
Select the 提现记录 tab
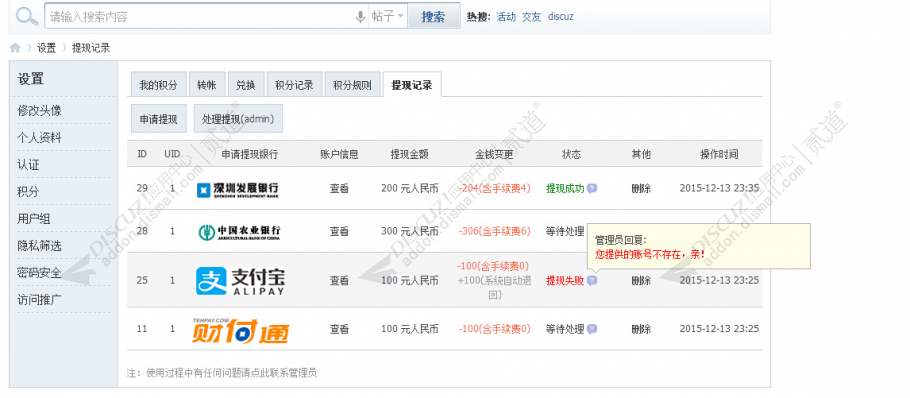click(x=412, y=85)
